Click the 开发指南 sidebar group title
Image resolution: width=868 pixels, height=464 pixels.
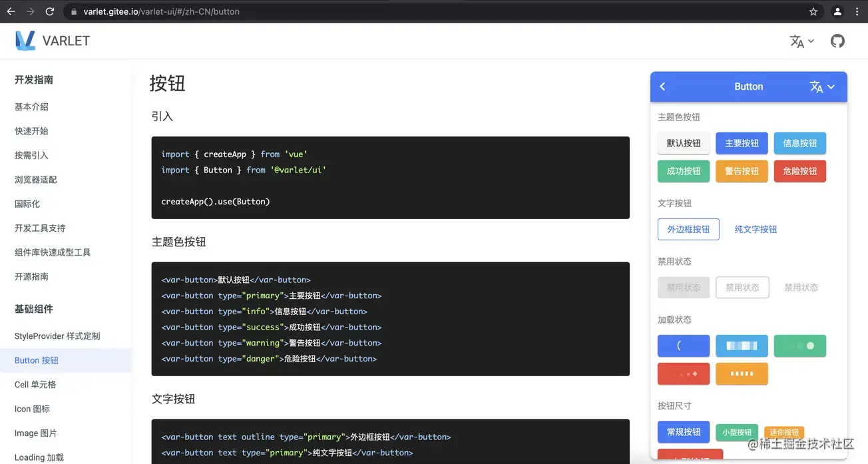tap(34, 80)
